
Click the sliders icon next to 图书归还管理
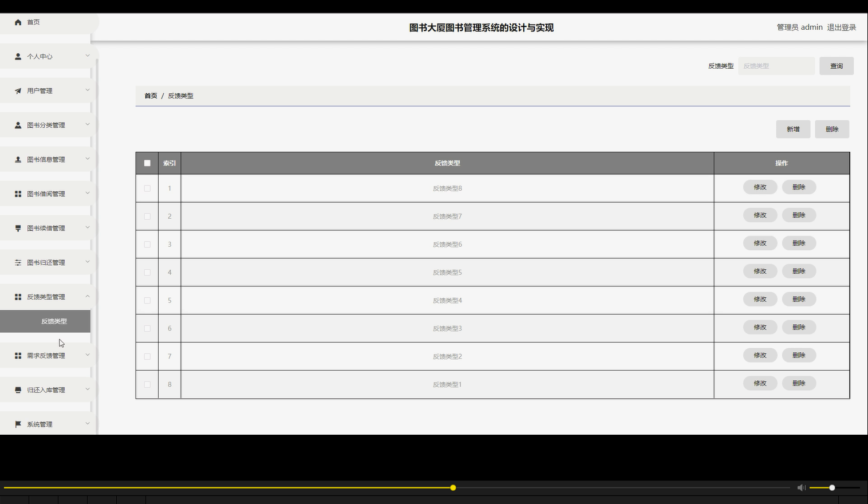18,263
